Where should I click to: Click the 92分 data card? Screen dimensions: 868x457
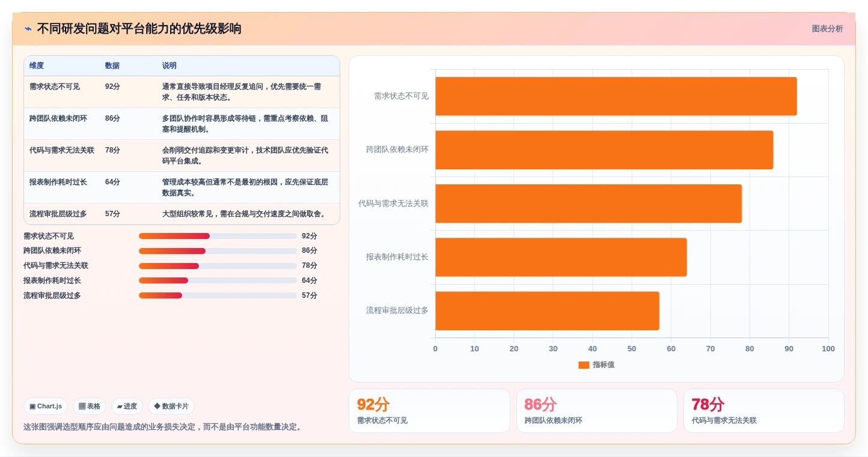(429, 411)
